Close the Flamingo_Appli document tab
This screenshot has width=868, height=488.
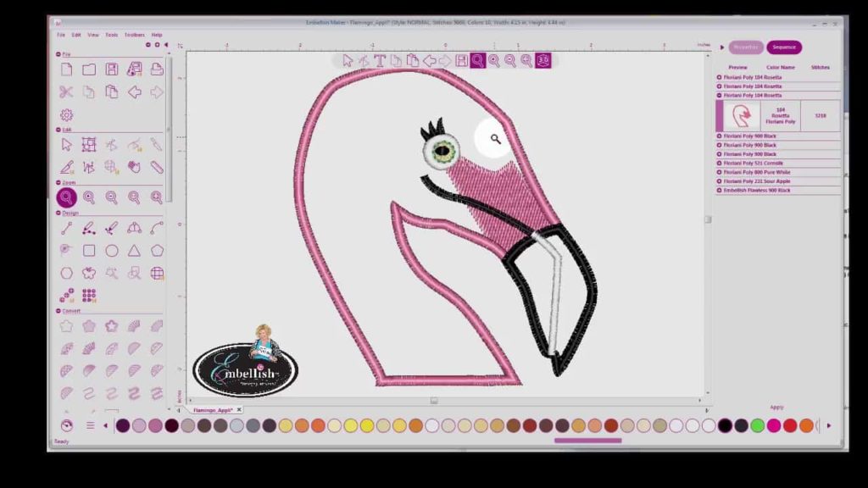(239, 408)
